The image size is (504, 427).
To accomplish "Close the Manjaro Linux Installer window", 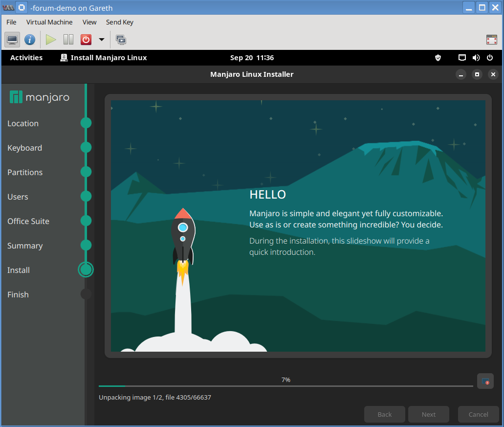I will point(493,75).
